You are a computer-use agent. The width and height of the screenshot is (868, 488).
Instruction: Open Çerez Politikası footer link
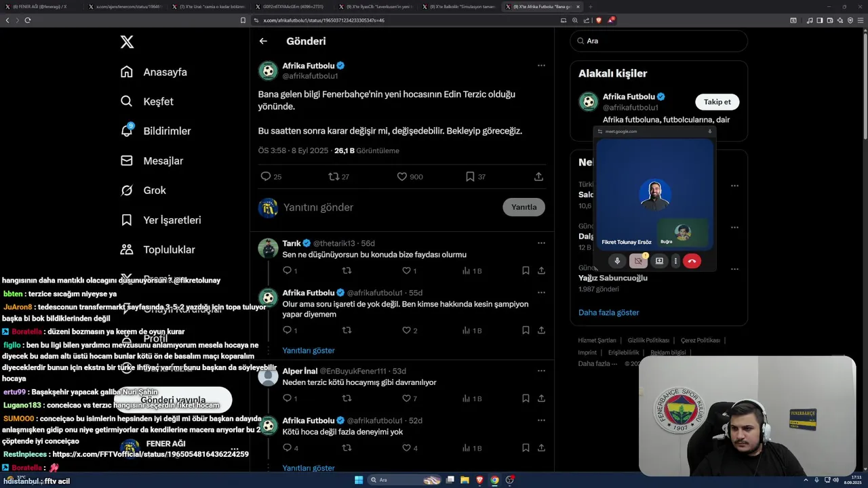click(x=701, y=340)
